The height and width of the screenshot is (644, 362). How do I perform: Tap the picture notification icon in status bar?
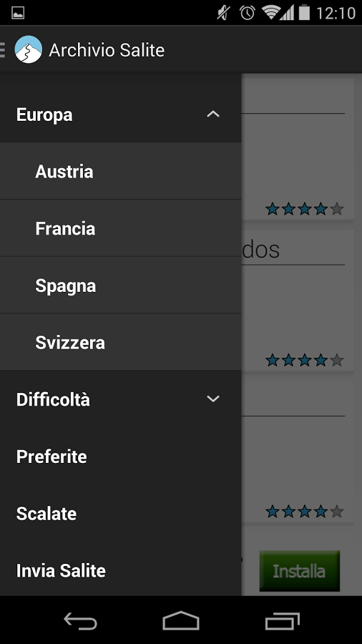[18, 13]
